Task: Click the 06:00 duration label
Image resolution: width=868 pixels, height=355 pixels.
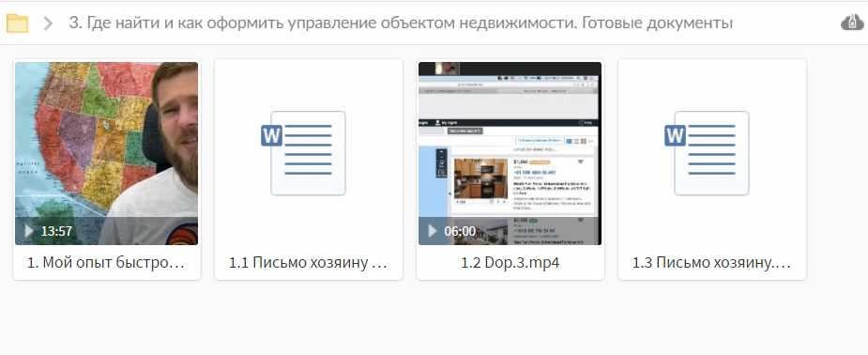Action: coord(460,231)
